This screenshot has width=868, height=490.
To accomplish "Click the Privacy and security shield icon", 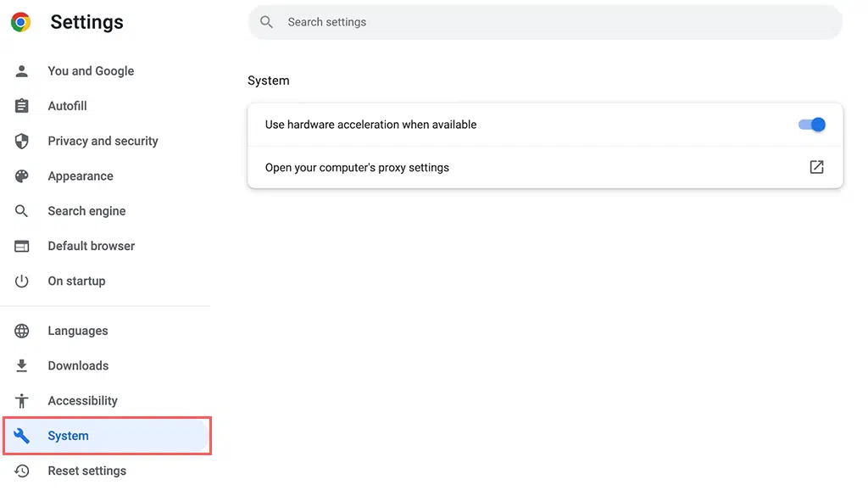I will (x=22, y=142).
